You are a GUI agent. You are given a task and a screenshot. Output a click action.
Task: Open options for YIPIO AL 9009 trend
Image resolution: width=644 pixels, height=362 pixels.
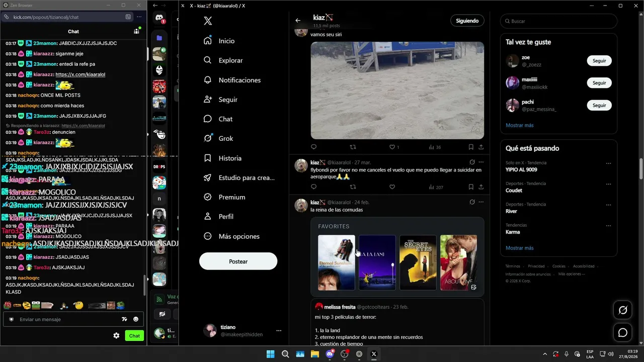(609, 163)
